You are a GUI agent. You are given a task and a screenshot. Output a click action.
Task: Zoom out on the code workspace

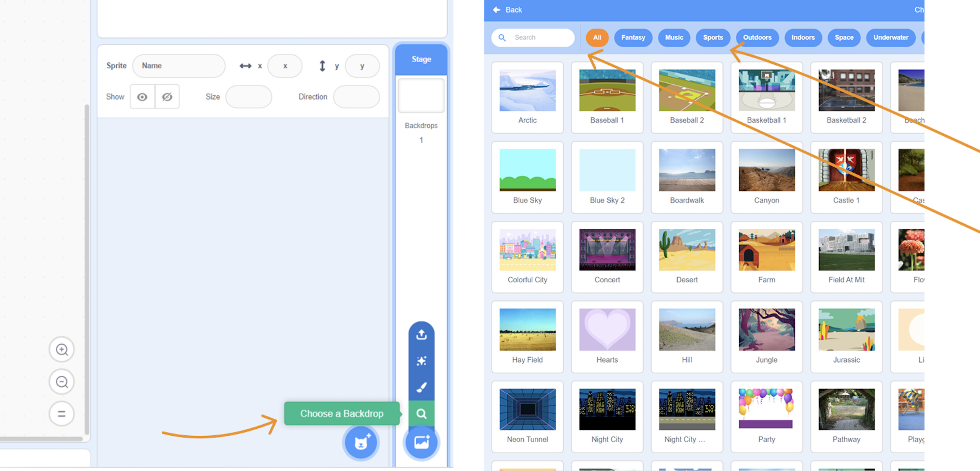click(62, 382)
